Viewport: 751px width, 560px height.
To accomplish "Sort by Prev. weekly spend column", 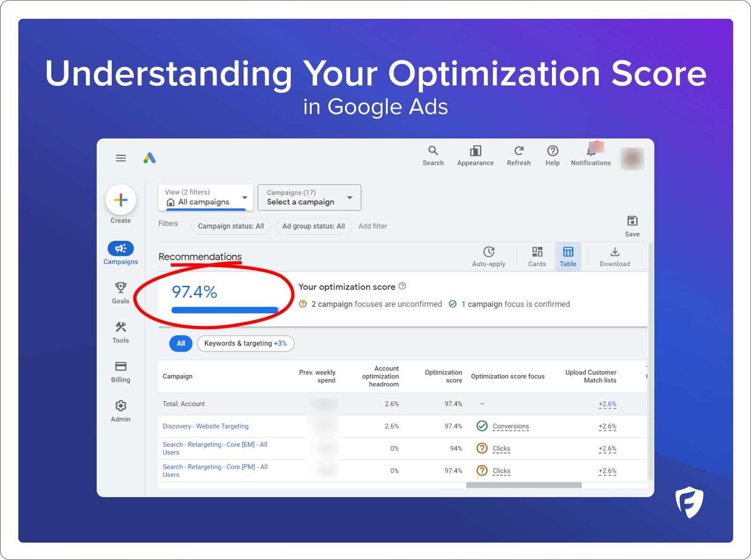I will pyautogui.click(x=317, y=376).
